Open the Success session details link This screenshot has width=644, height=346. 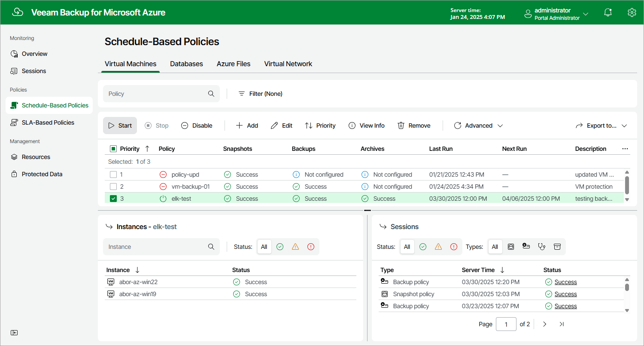565,282
